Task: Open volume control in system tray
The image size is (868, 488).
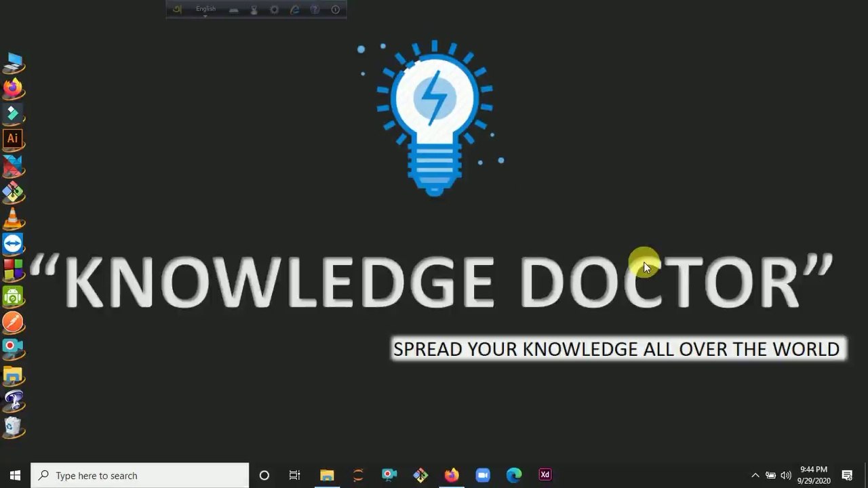Action: point(786,475)
